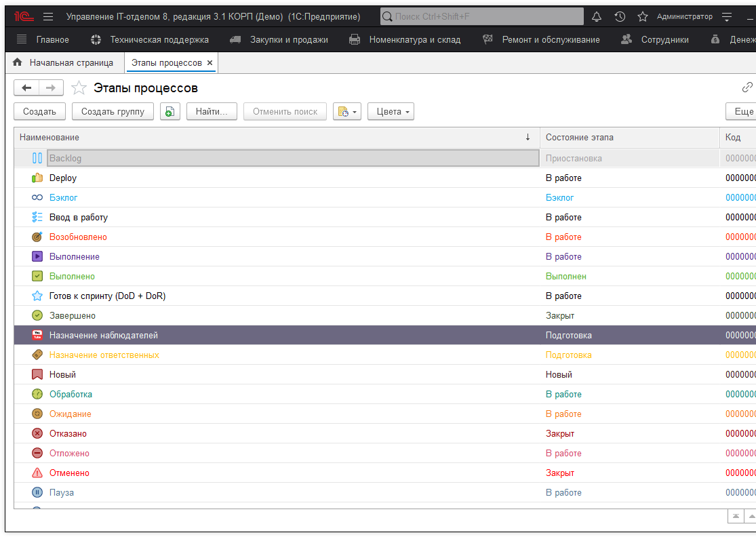
Task: Click the Найти... button
Action: pyautogui.click(x=212, y=112)
